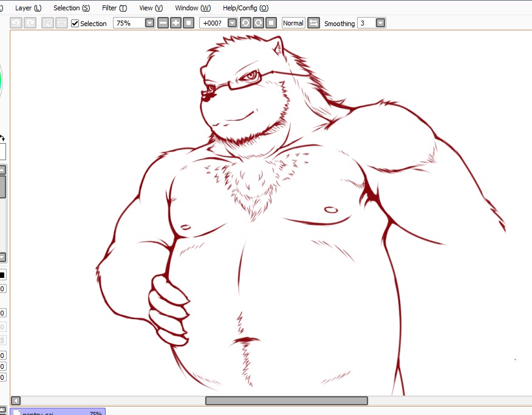Select the open canvas file tab
Screen dimensions: 532x415
[58, 412]
